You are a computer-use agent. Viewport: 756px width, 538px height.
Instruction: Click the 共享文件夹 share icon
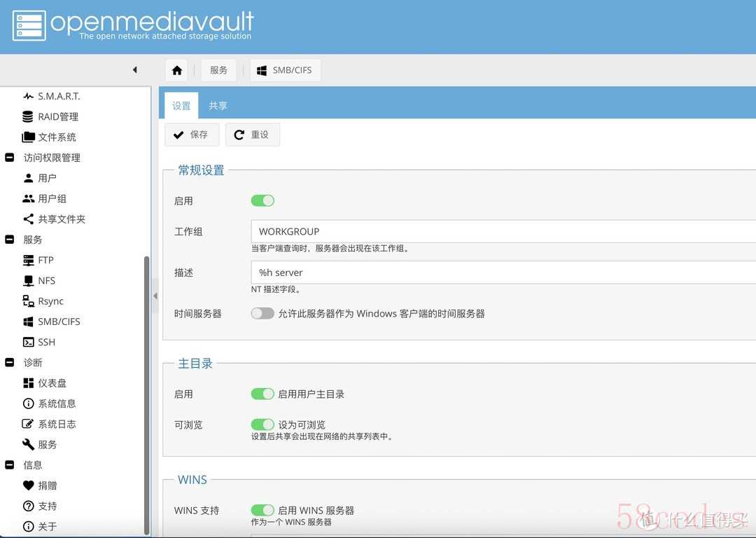tap(28, 219)
